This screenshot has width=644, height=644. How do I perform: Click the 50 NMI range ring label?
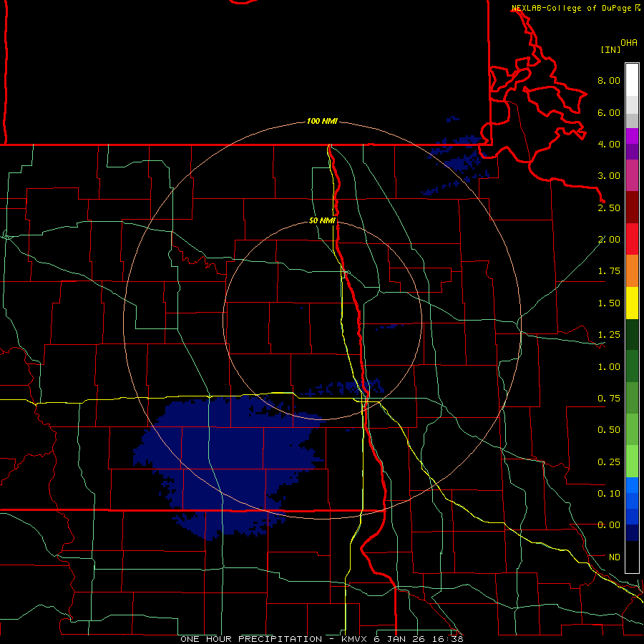click(322, 221)
